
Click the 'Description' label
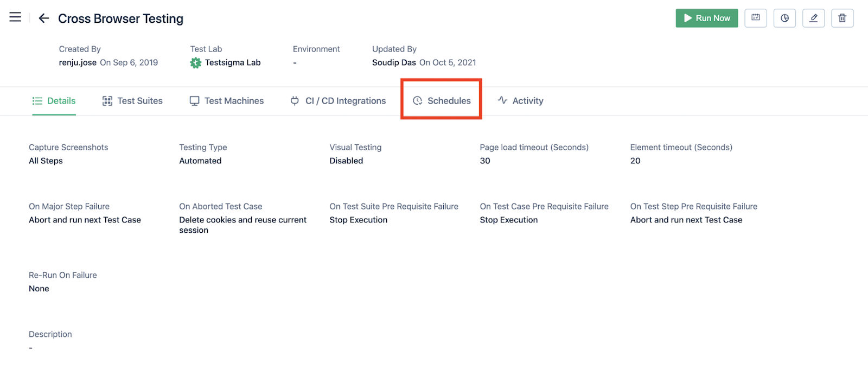[x=50, y=334]
